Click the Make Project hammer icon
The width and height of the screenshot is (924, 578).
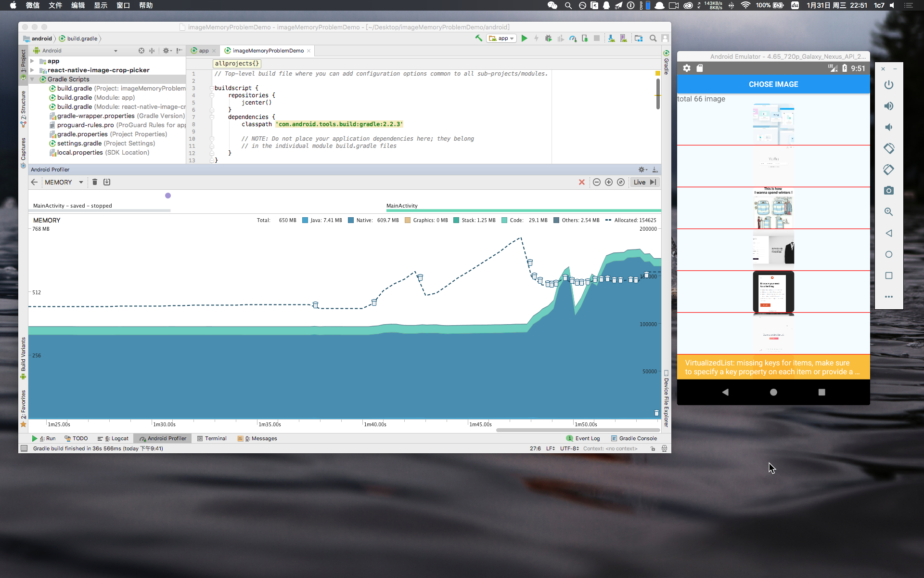(478, 38)
